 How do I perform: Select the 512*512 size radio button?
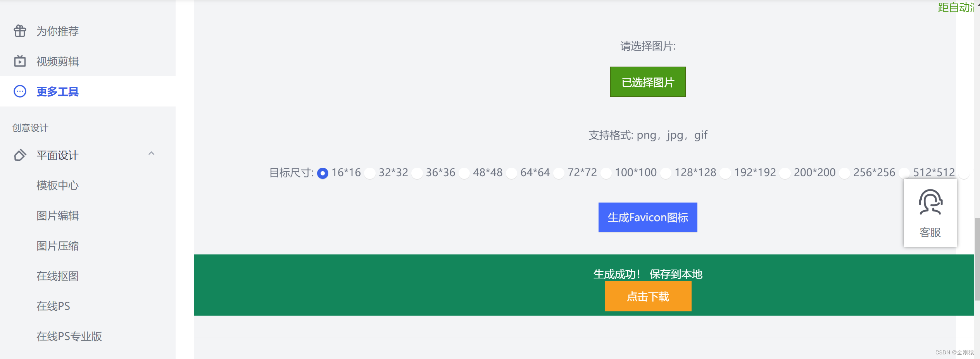[x=904, y=173]
